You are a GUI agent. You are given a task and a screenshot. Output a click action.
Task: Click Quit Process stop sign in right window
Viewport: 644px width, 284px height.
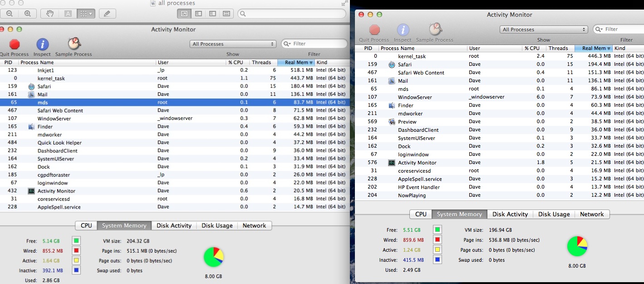(374, 30)
